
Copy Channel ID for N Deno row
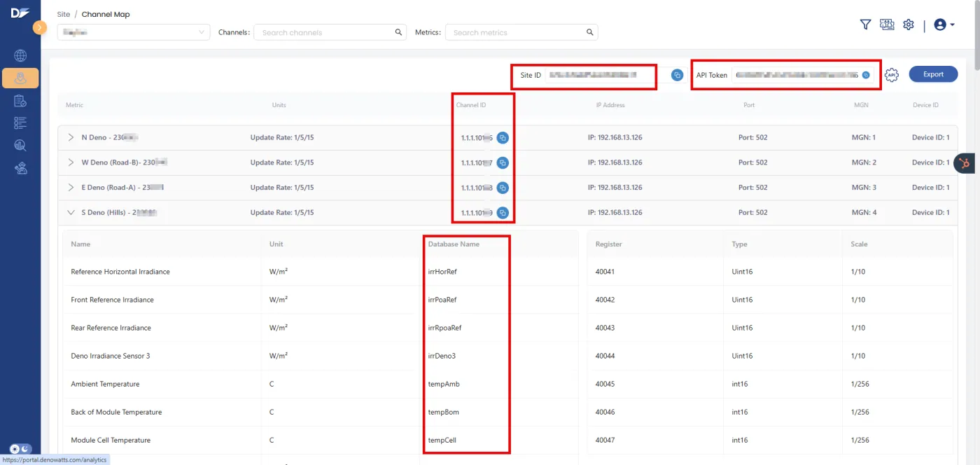click(503, 137)
